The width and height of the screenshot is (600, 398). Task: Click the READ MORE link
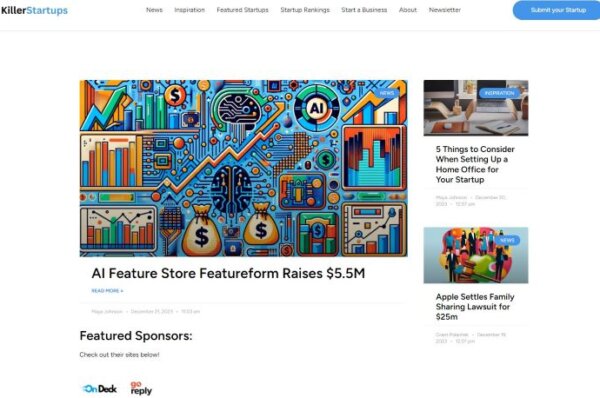[107, 291]
